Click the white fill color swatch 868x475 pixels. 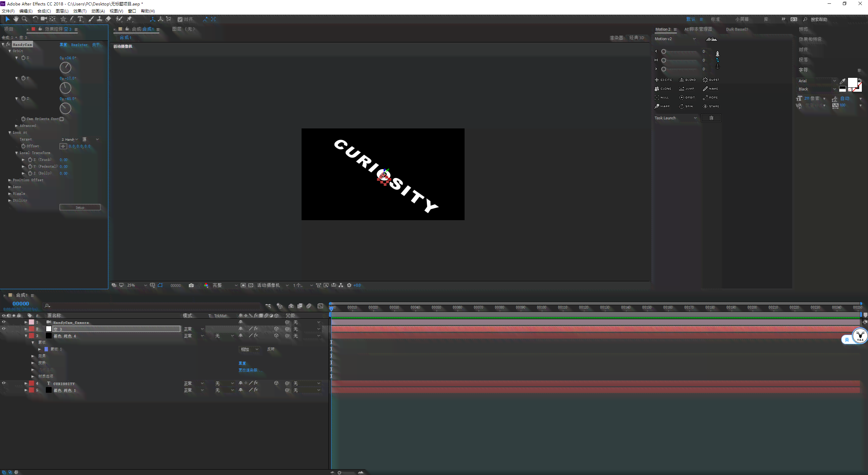[x=852, y=83]
